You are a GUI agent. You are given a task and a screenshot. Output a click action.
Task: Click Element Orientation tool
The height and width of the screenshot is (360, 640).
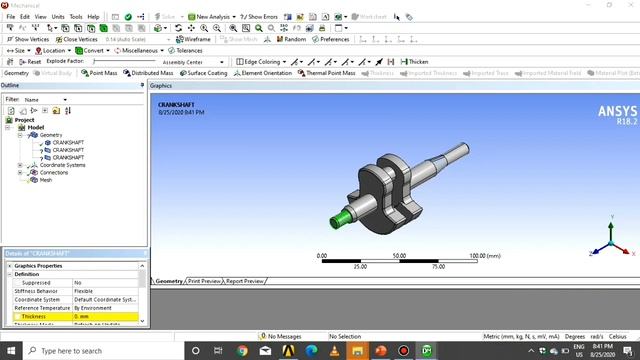tap(263, 73)
